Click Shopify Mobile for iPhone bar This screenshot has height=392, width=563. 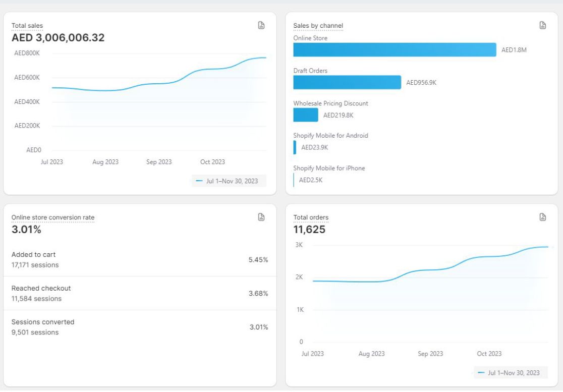(x=294, y=180)
